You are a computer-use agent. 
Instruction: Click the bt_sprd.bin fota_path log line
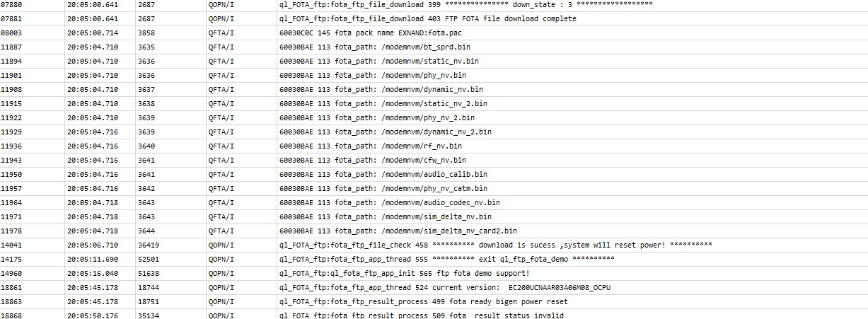pyautogui.click(x=375, y=47)
